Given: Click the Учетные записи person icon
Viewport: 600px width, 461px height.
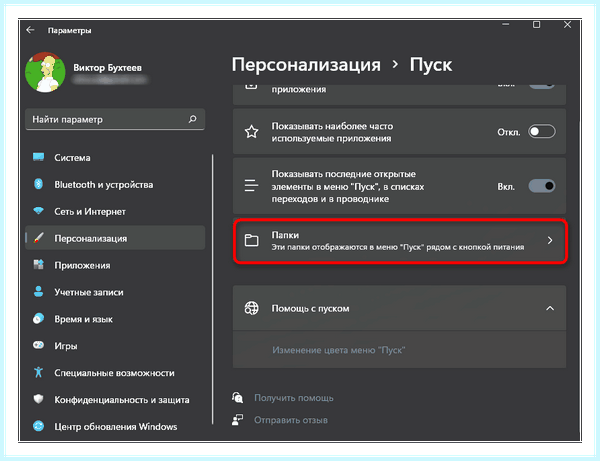Looking at the screenshot, I should (38, 292).
